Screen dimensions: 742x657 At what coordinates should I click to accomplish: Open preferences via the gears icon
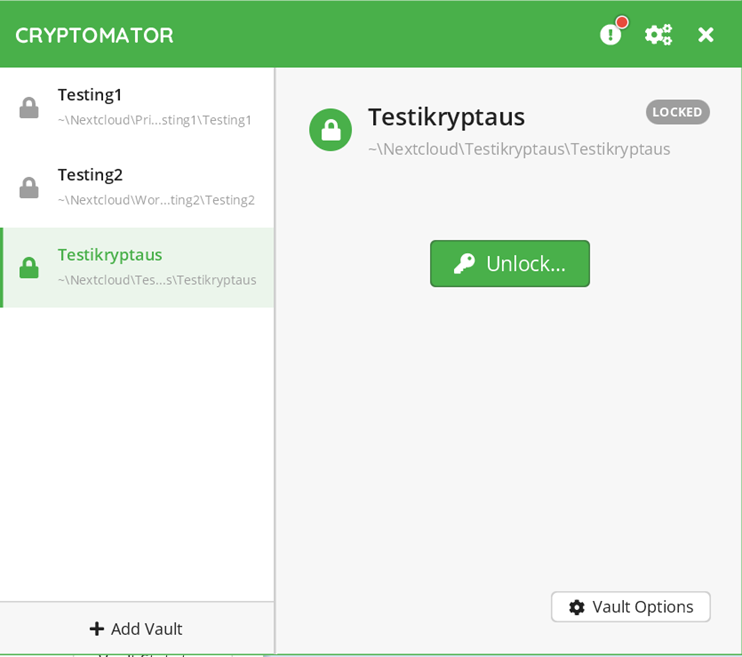[658, 35]
